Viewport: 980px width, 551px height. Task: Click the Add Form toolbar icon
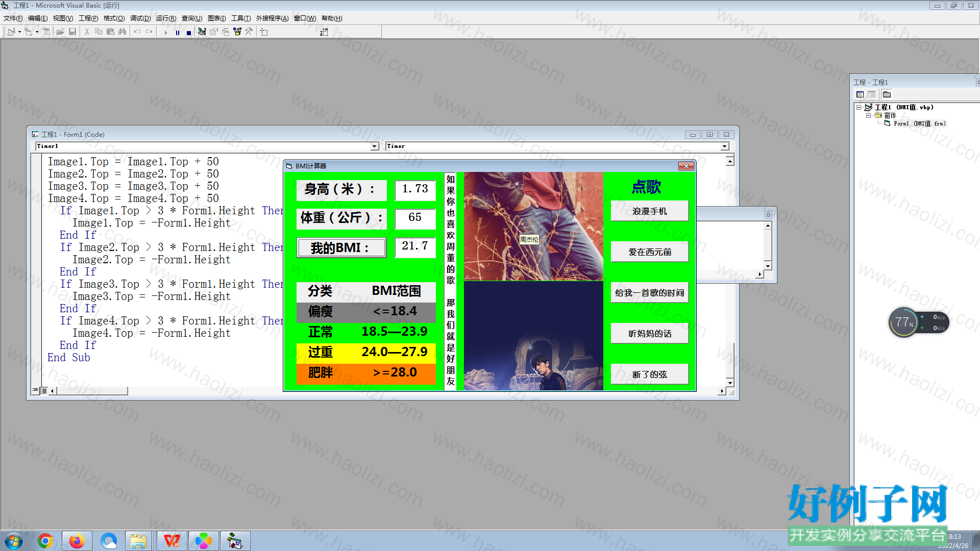[28, 32]
